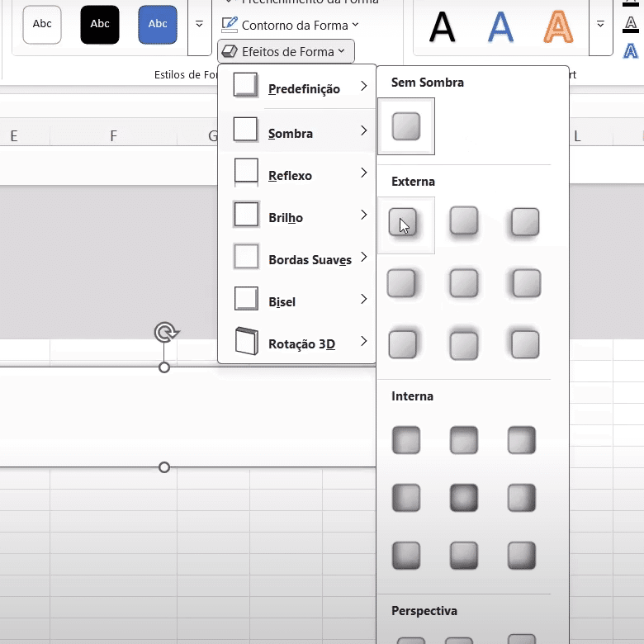This screenshot has width=644, height=644.
Task: Choose the Sem Sombra no-shadow option
Action: coord(405,126)
